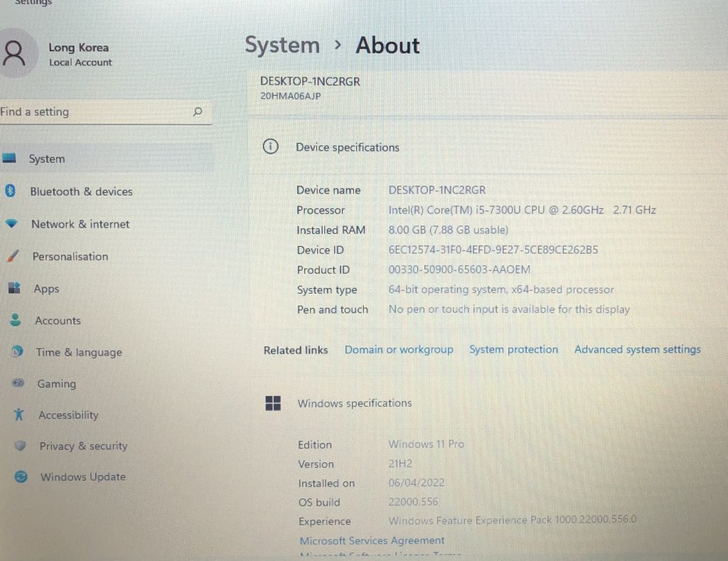Click the Windows Update refresh icon
Image resolution: width=728 pixels, height=561 pixels.
[x=21, y=476]
